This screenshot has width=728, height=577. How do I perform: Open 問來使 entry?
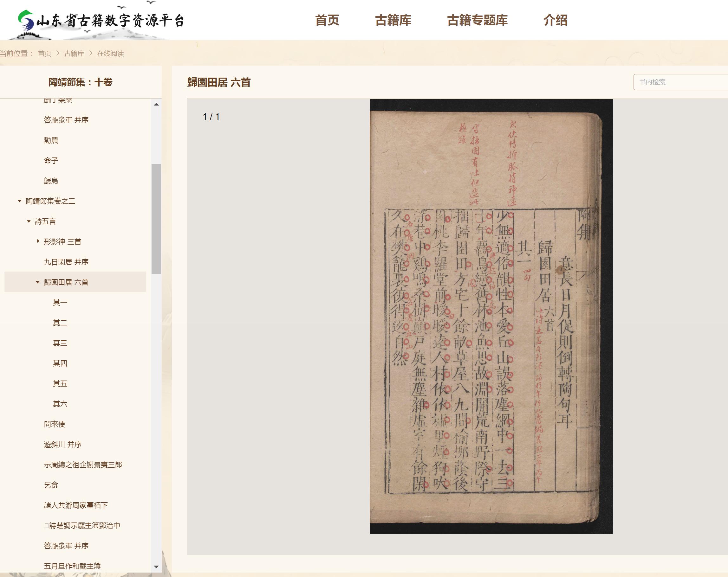pos(55,424)
